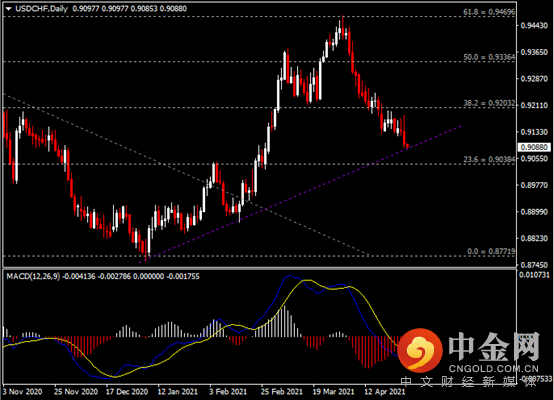This screenshot has width=554, height=400.
Task: Click the MACD(12,26,9) indicator label
Action: pyautogui.click(x=33, y=276)
